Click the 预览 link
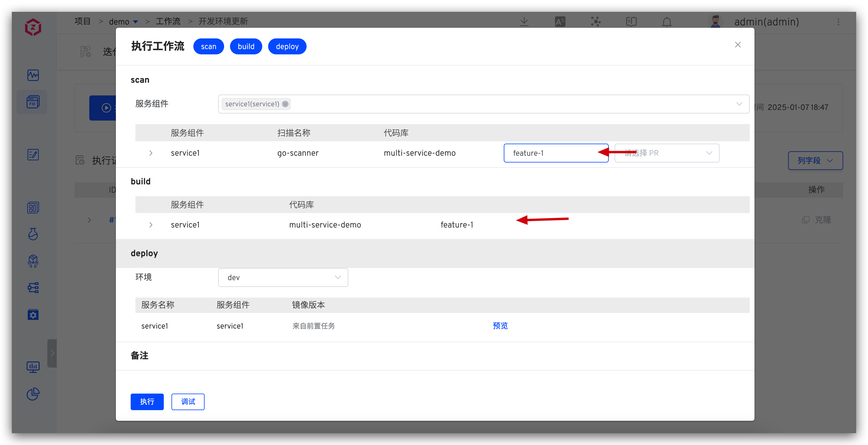The width and height of the screenshot is (868, 445). pyautogui.click(x=500, y=326)
